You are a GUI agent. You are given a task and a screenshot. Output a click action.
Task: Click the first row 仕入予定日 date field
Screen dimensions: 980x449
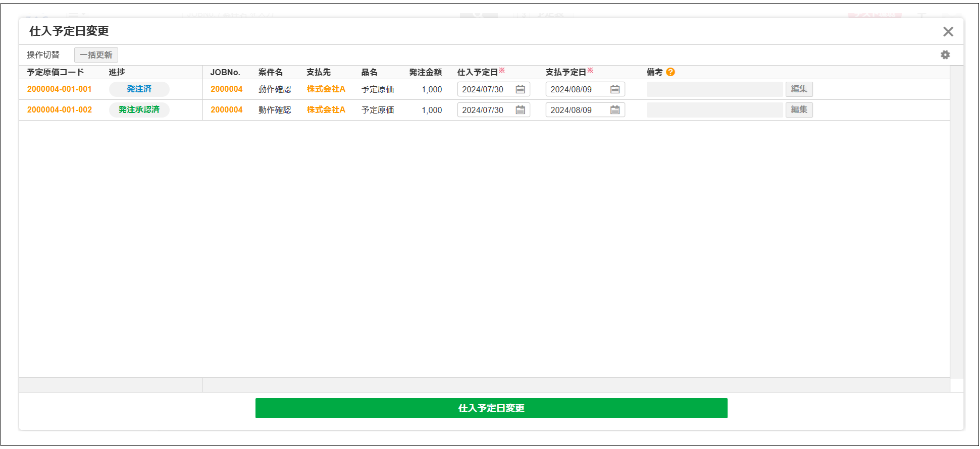coord(485,89)
